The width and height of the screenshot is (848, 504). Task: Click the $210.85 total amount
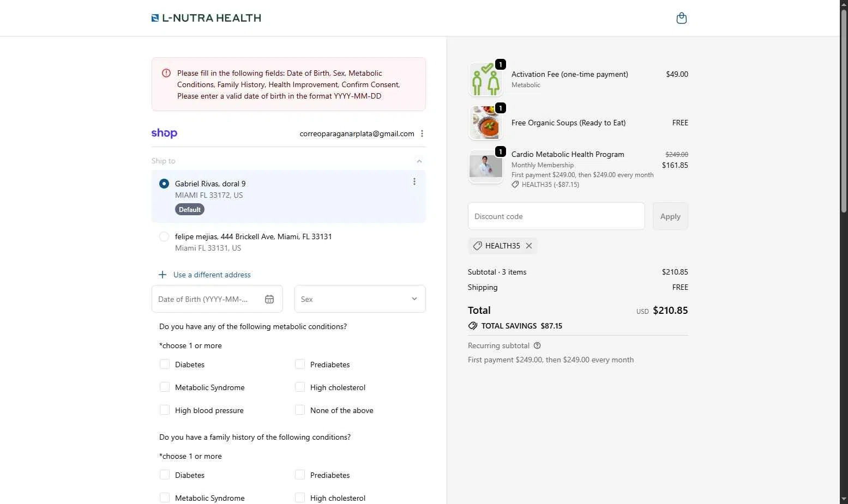click(x=670, y=311)
